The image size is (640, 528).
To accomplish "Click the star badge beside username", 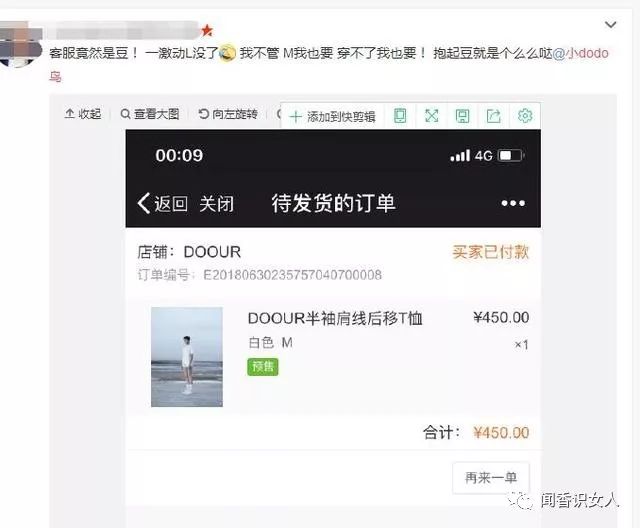I will 207,30.
